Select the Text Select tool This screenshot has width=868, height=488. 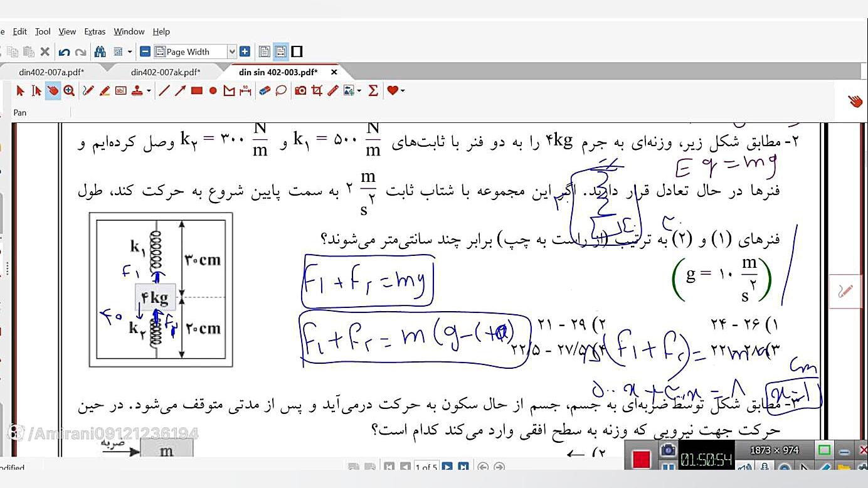tap(36, 91)
